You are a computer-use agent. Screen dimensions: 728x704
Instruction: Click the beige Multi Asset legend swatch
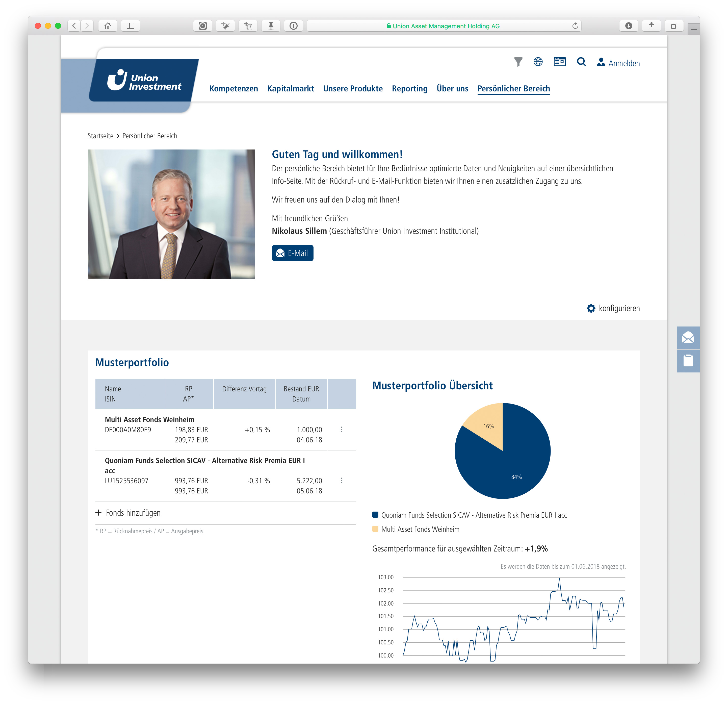click(375, 529)
